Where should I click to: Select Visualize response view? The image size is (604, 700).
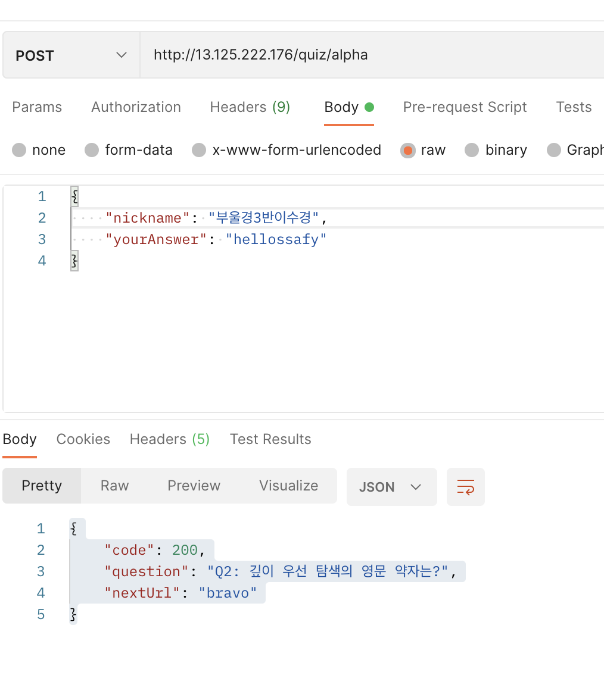(288, 486)
